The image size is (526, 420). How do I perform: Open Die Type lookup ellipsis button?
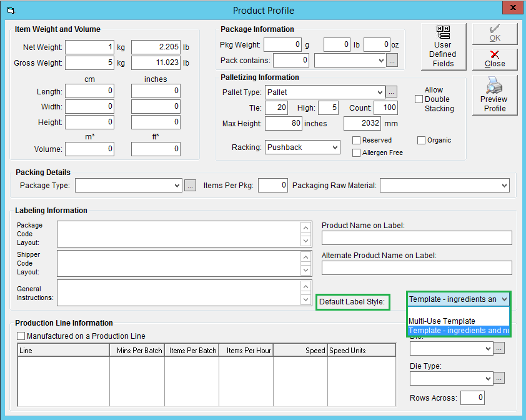(x=499, y=378)
